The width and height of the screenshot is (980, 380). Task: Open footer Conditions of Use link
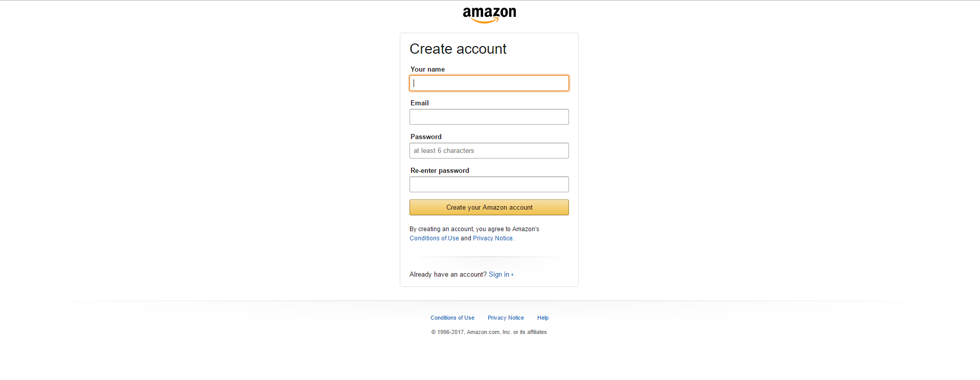pos(452,318)
